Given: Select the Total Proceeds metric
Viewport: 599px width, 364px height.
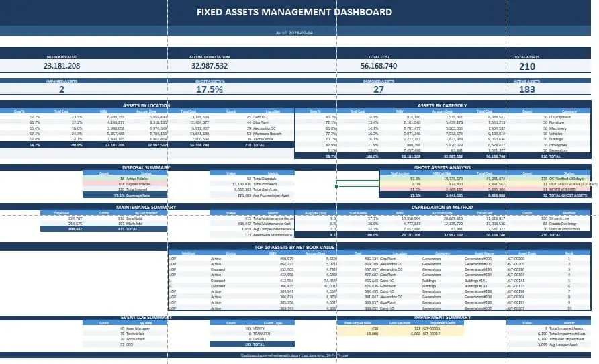Looking at the screenshot, I should tap(252, 184).
